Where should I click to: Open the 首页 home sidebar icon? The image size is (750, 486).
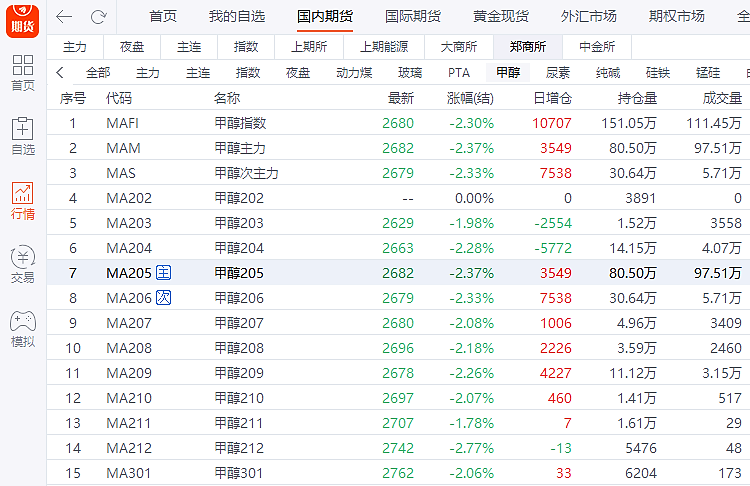(x=22, y=73)
